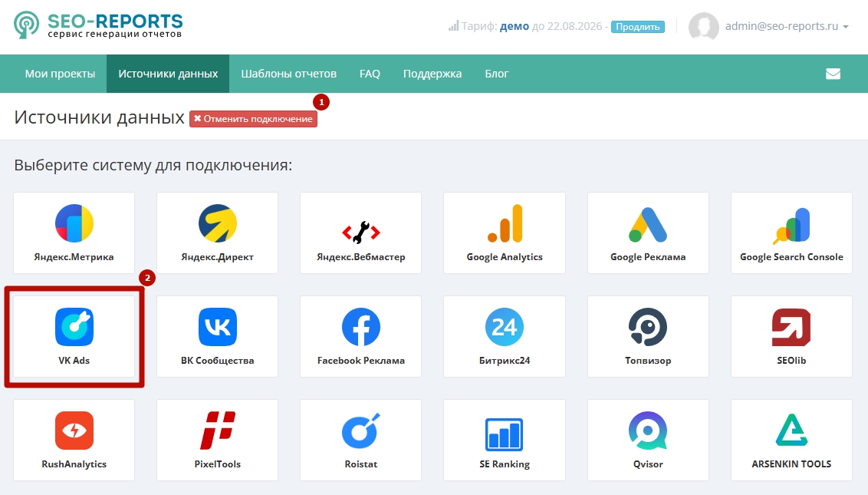Open the Мои проекты menu item
868x495 pixels.
click(x=60, y=74)
